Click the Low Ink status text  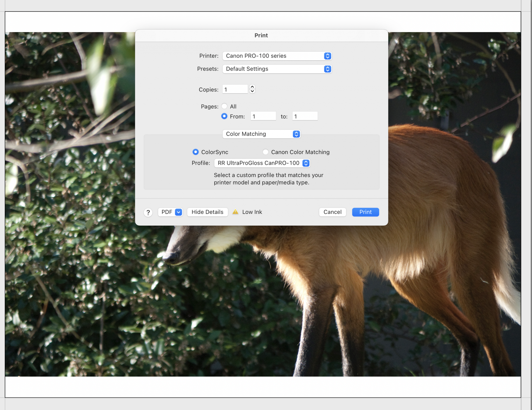coord(252,212)
